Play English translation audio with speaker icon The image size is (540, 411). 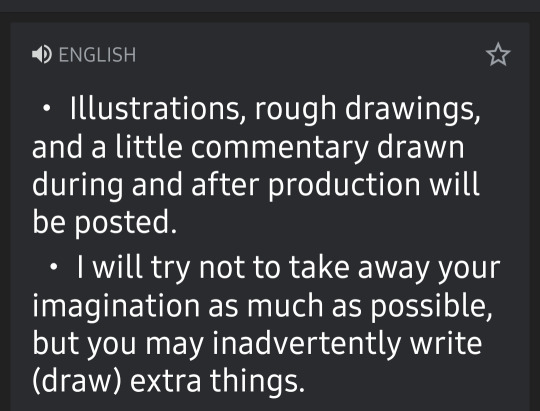click(x=42, y=54)
